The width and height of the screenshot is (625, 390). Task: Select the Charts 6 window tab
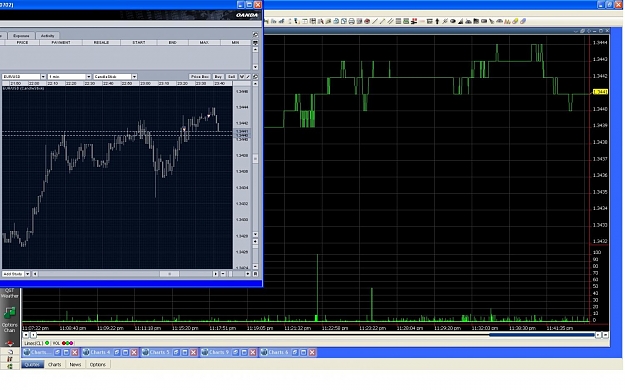point(279,353)
